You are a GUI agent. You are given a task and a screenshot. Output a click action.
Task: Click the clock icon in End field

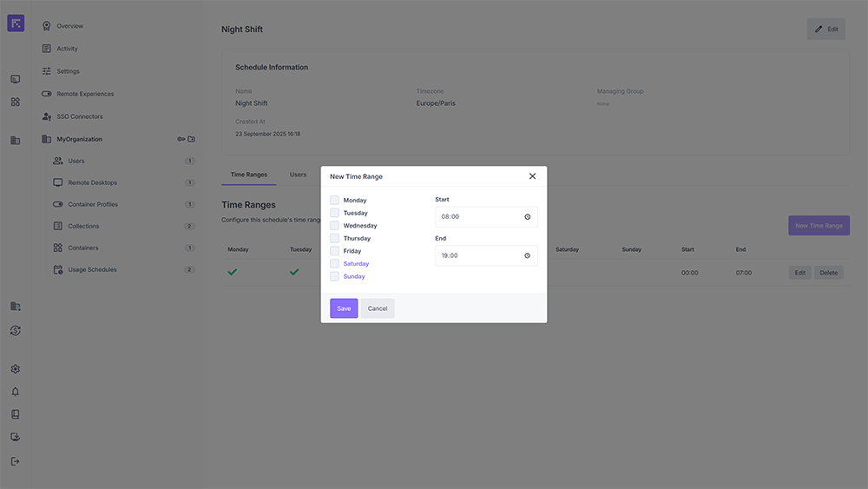tap(527, 255)
